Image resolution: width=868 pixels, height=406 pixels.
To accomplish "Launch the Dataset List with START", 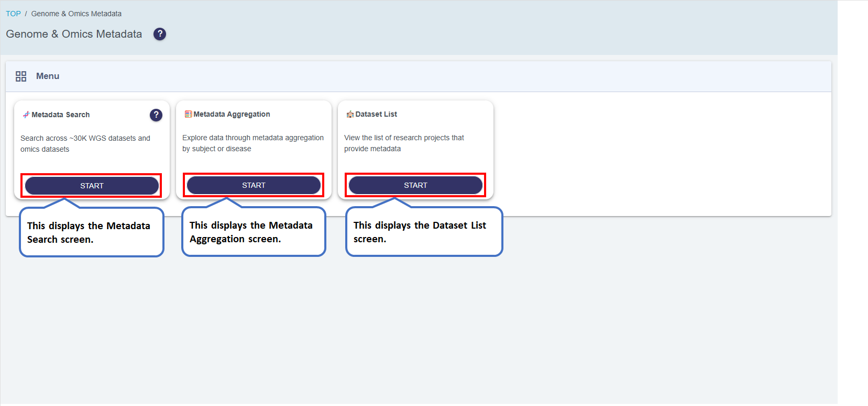I will tap(415, 185).
